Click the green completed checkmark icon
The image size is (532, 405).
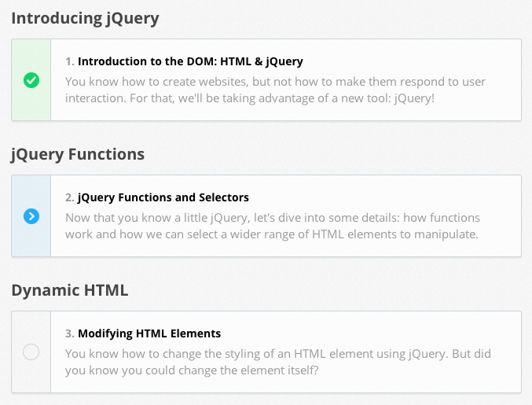point(31,80)
